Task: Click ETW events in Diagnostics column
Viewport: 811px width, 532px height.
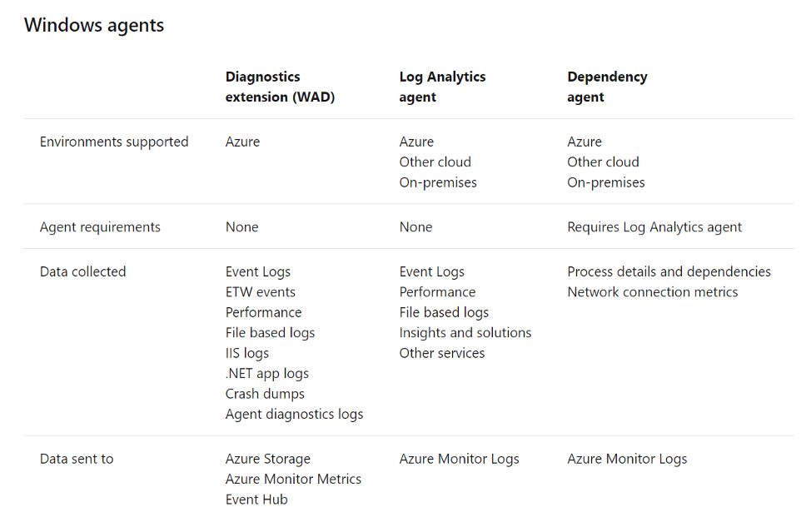Action: (x=260, y=292)
